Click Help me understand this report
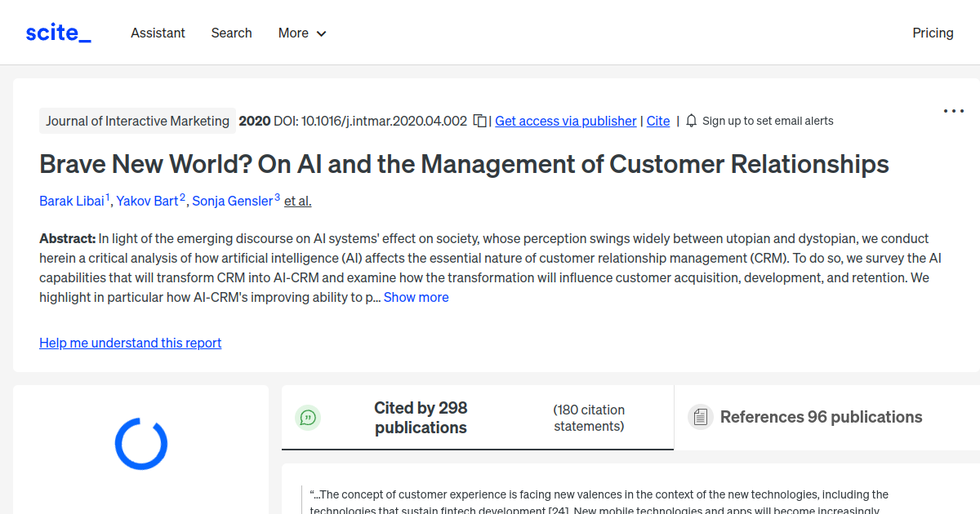 point(130,343)
